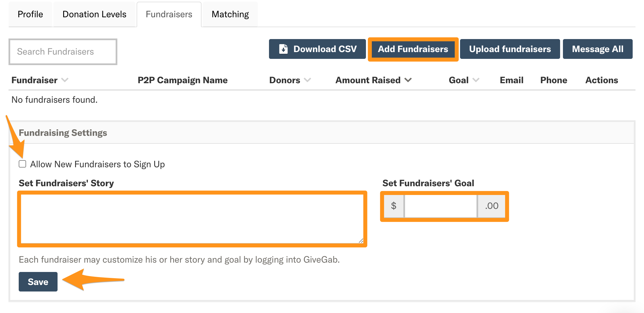This screenshot has width=644, height=313.
Task: Select the Fundraisers tab
Action: tap(169, 14)
